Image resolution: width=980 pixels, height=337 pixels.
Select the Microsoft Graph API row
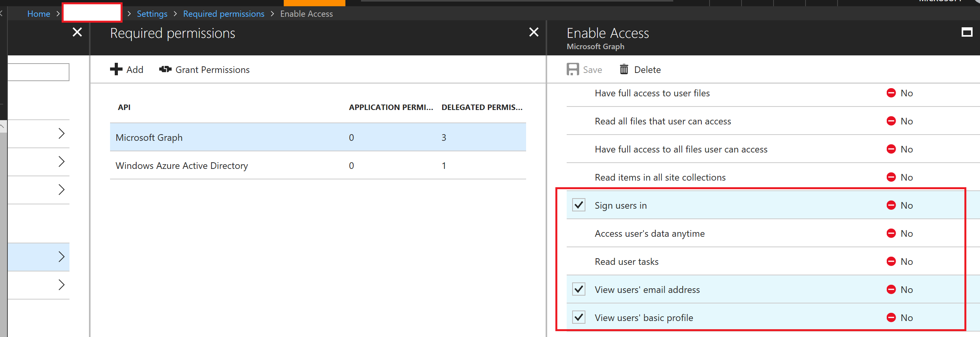[318, 137]
